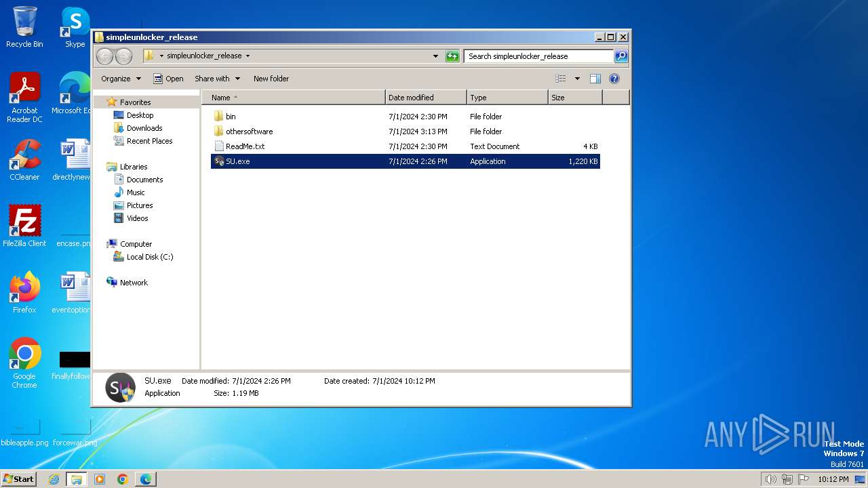Select Recent Places in navigation pane

point(149,141)
